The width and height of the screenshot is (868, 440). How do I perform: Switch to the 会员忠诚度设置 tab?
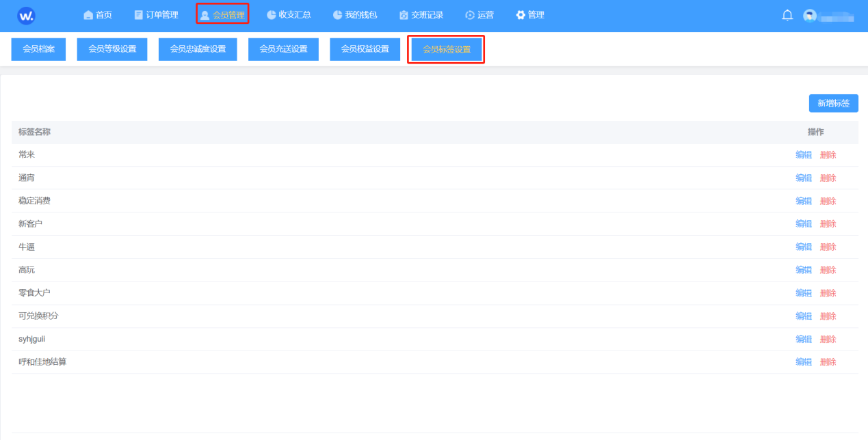198,49
